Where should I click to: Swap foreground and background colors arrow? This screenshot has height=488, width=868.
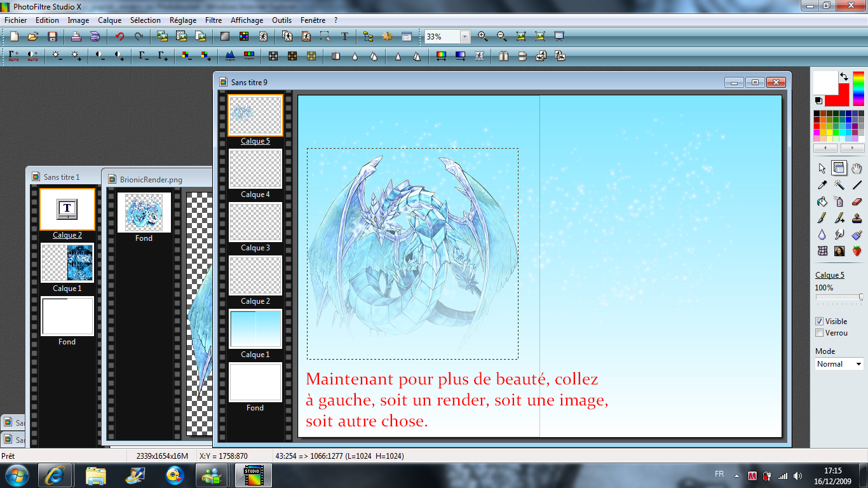pos(844,76)
